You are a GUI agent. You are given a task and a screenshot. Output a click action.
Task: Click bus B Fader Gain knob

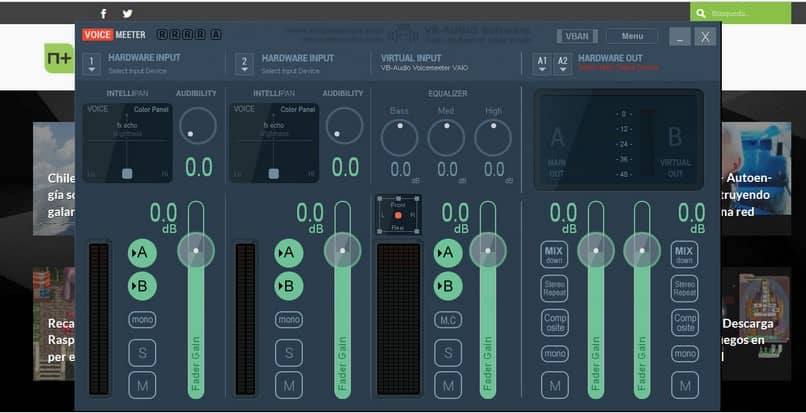642,250
